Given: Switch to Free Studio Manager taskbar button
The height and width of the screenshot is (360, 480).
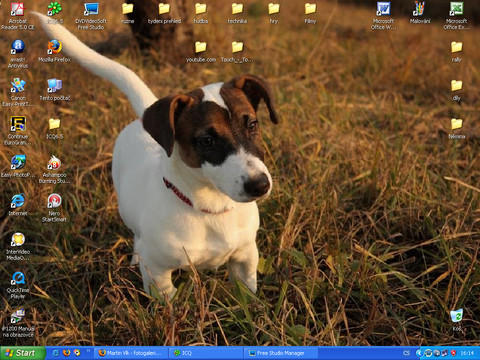Looking at the screenshot, I should coord(282,353).
